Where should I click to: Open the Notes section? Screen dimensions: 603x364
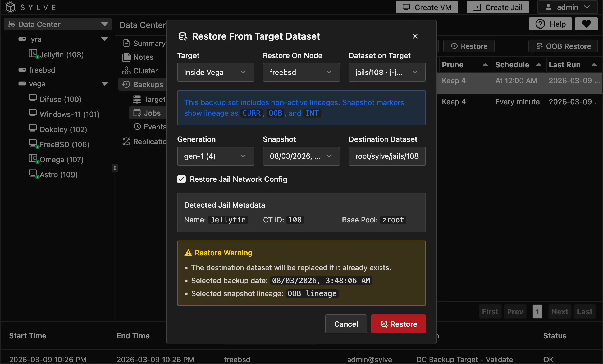[x=143, y=57]
